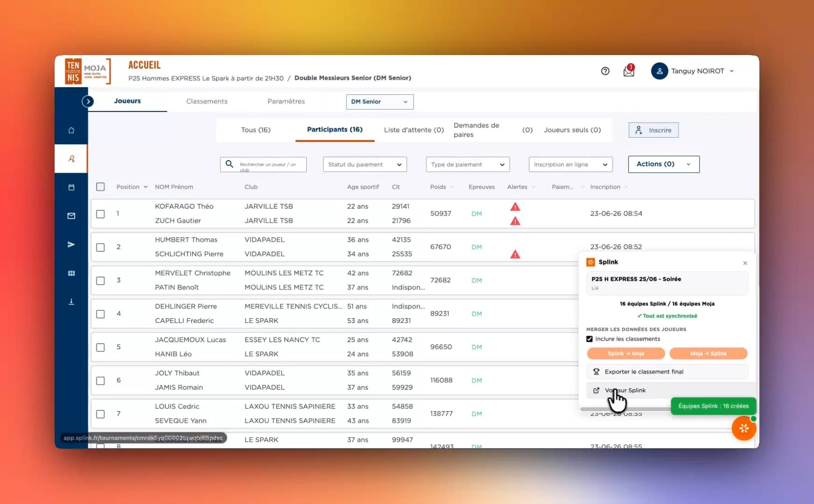Click the Tanguy NOIROT user avatar
The image size is (814, 504).
click(660, 71)
